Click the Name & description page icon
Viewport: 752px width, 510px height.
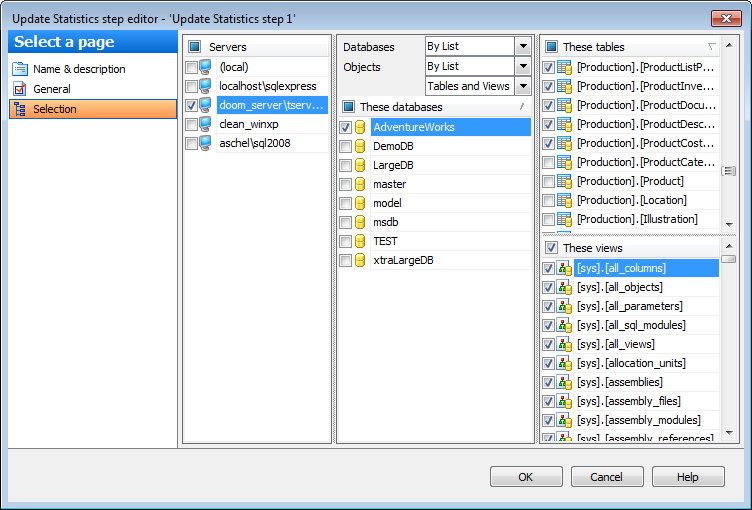click(x=20, y=69)
